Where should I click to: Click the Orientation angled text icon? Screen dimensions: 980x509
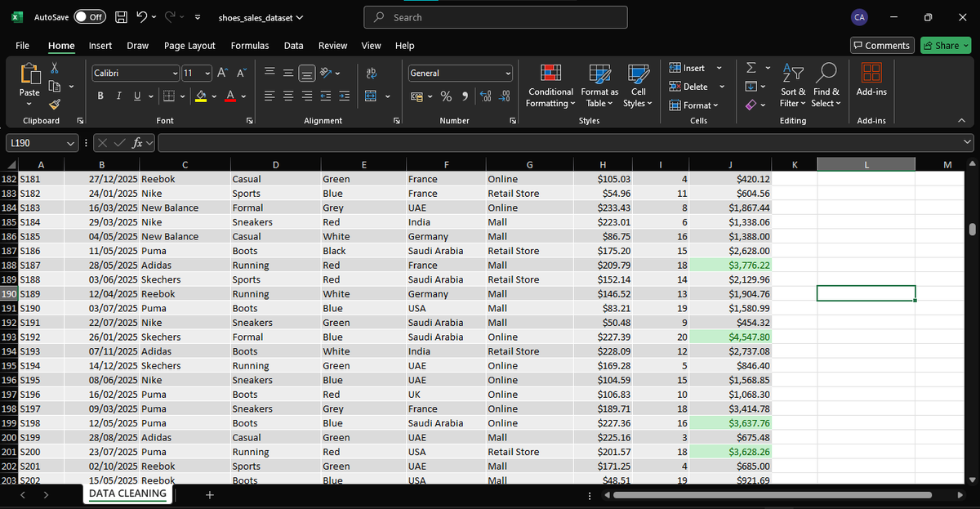coord(325,73)
